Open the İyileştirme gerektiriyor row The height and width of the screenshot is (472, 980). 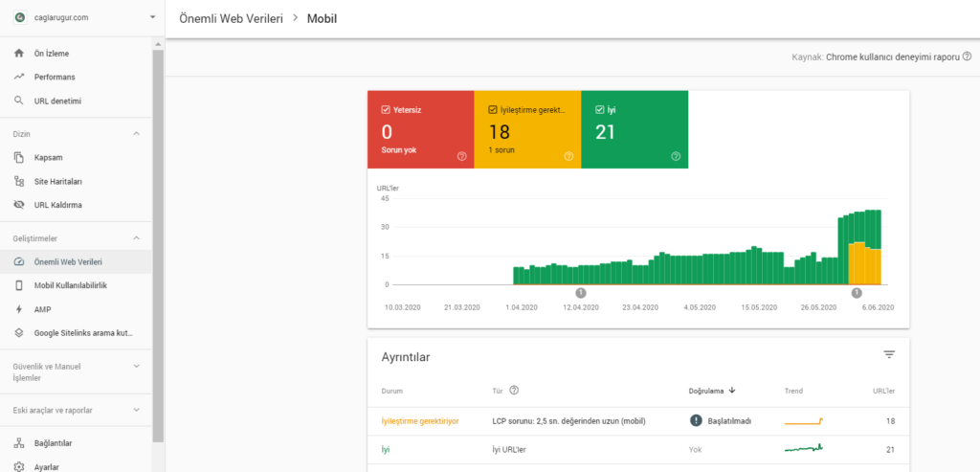tap(638, 421)
